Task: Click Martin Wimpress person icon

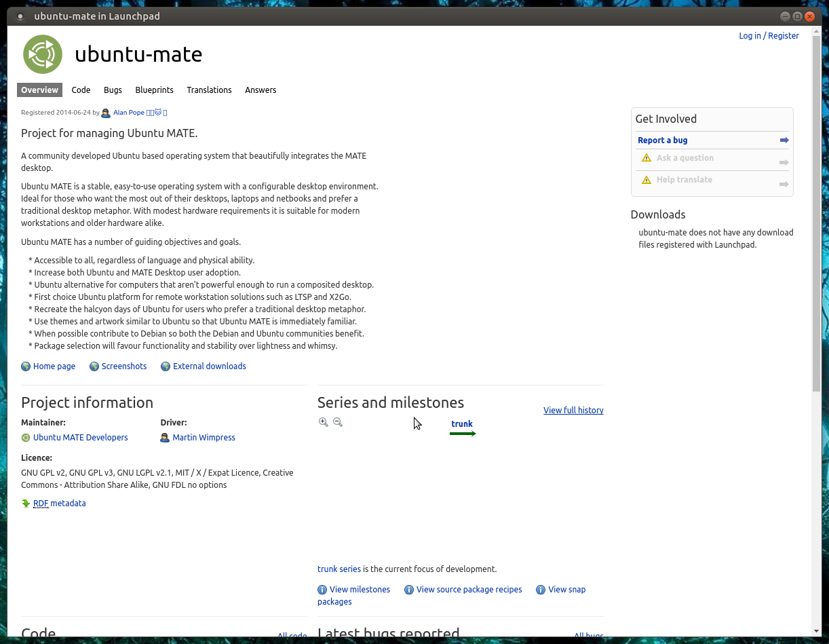Action: coord(165,438)
